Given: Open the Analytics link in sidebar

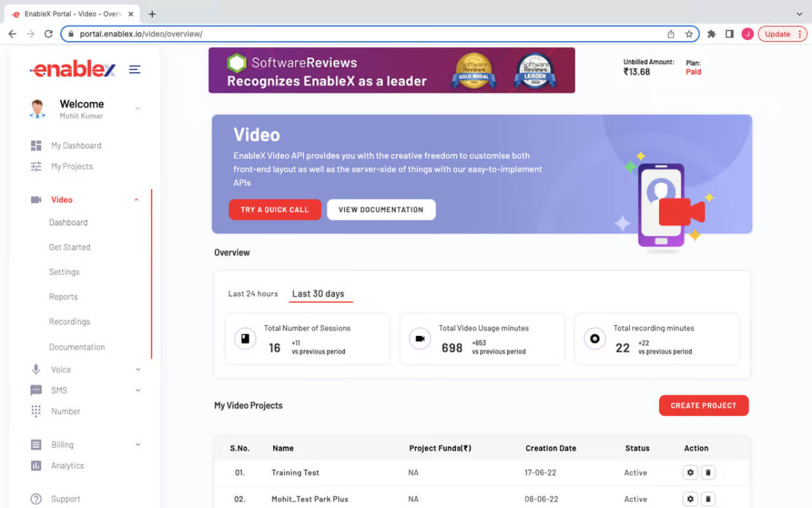Looking at the screenshot, I should coord(68,465).
